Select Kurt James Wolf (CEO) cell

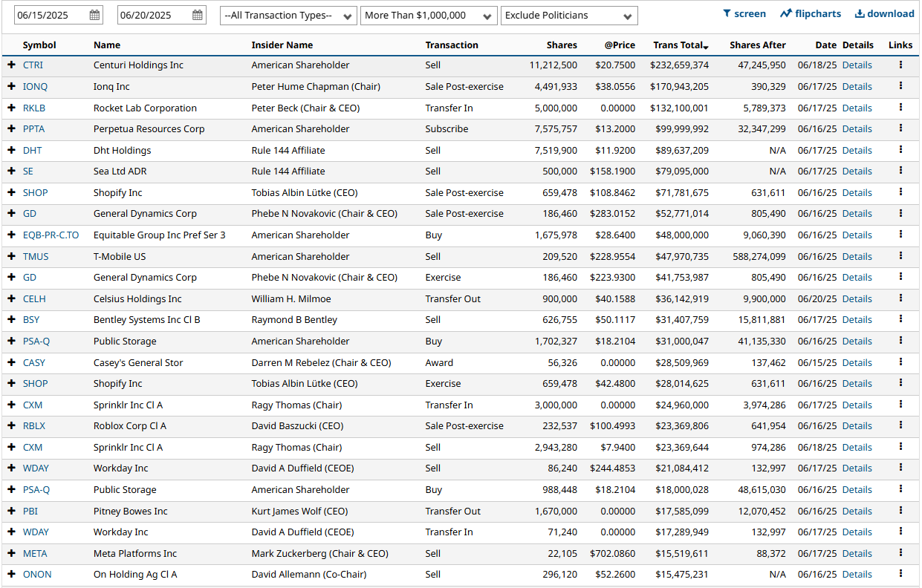(299, 511)
